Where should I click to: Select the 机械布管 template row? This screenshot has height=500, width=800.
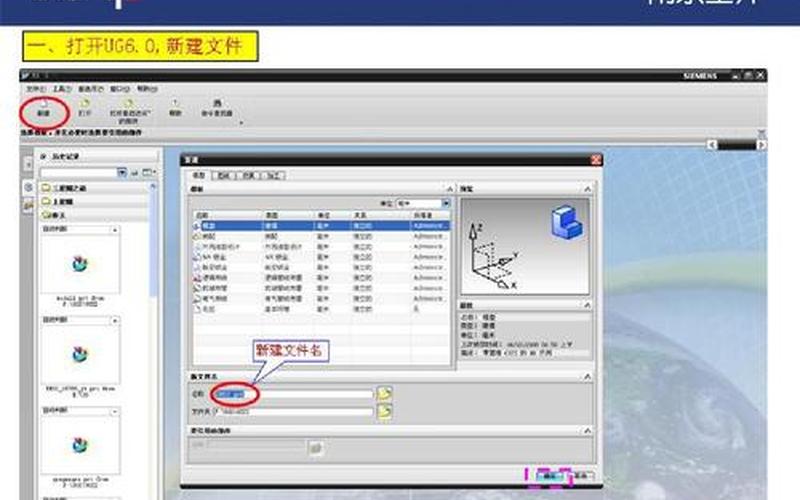click(321, 288)
